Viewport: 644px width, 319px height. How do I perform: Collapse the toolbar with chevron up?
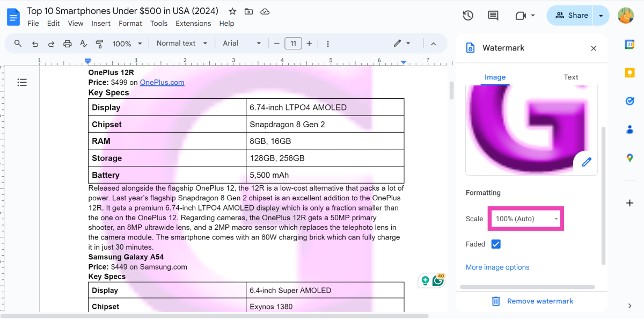pyautogui.click(x=434, y=44)
